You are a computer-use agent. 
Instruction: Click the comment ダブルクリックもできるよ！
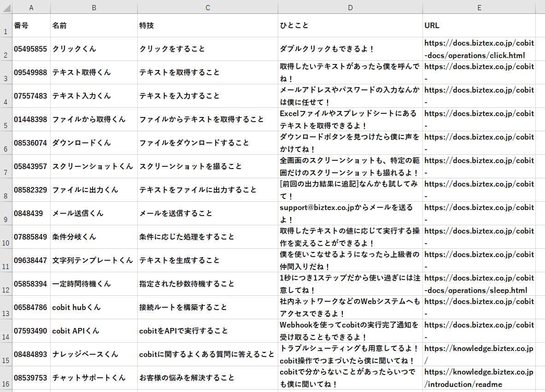click(x=350, y=49)
